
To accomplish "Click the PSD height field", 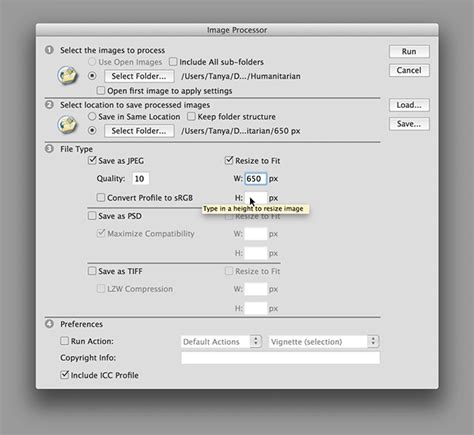I will click(x=256, y=253).
